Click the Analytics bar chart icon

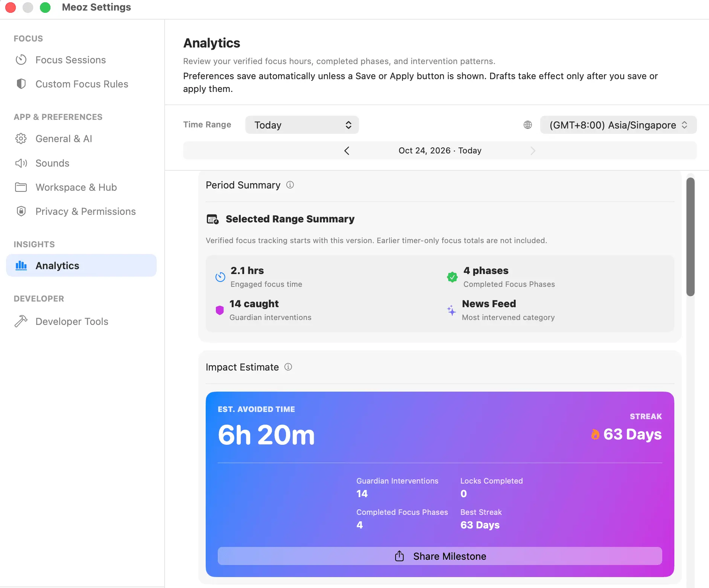[21, 266]
